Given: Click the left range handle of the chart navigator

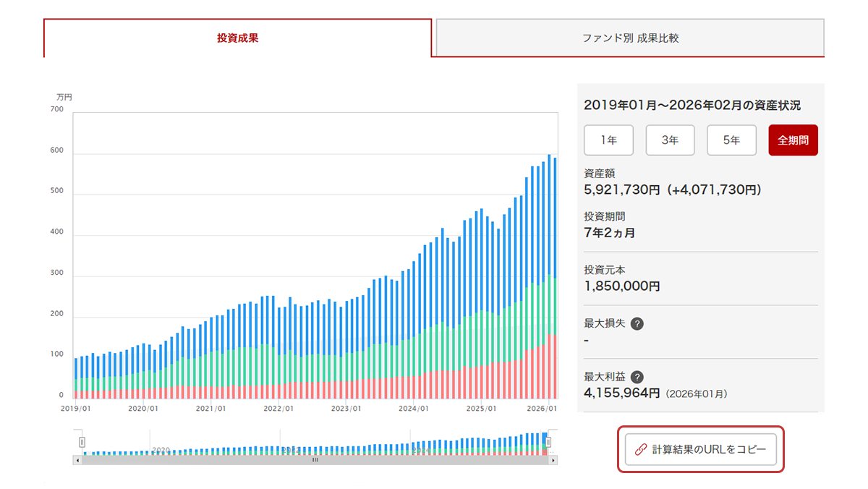Looking at the screenshot, I should coord(82,442).
